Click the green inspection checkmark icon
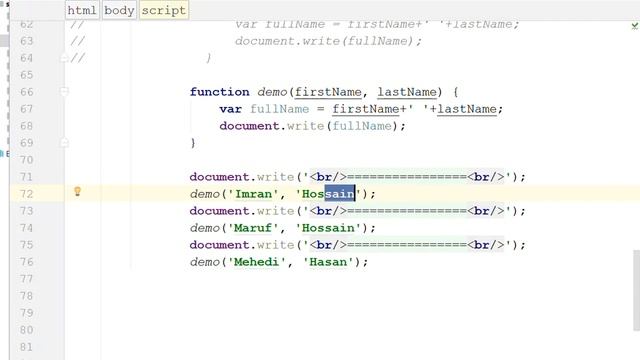 (635, 26)
